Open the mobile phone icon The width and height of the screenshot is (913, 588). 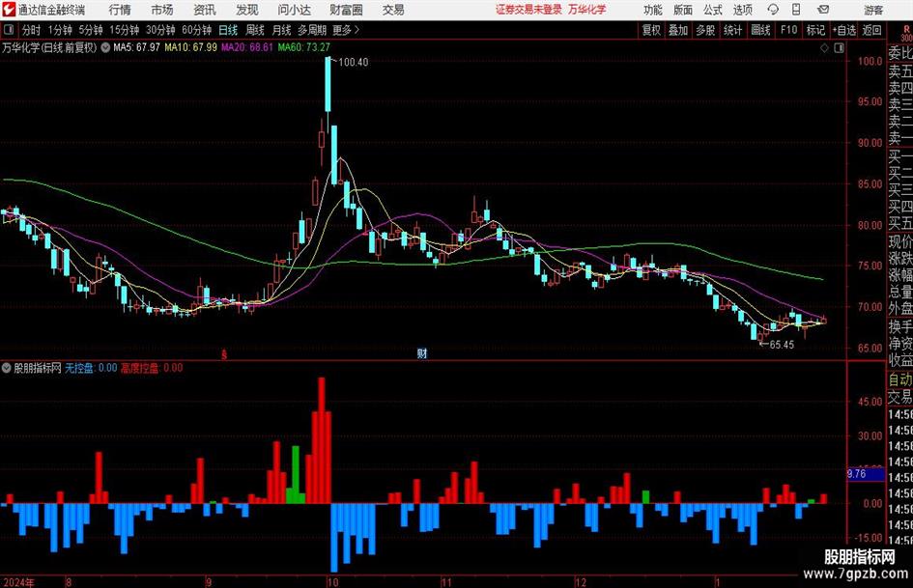coord(796,10)
